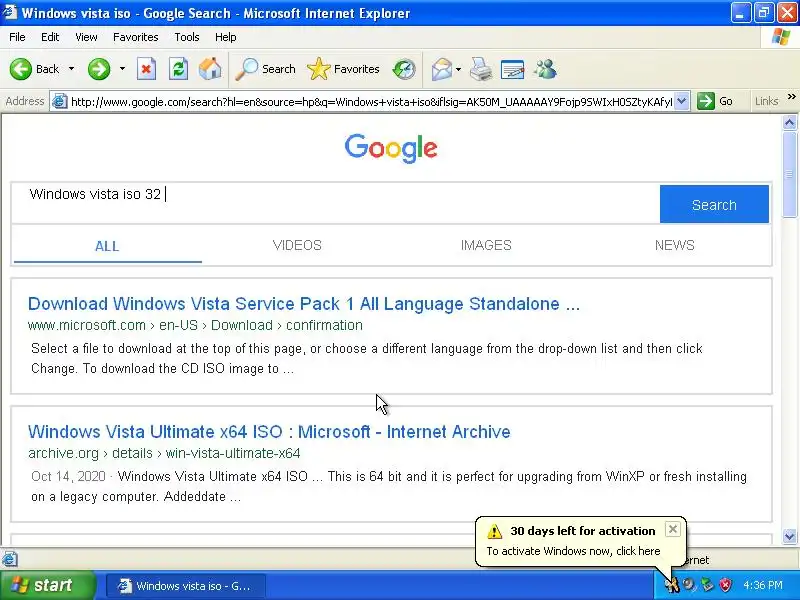800x600 pixels.
Task: Click the Google logo
Action: [x=391, y=148]
